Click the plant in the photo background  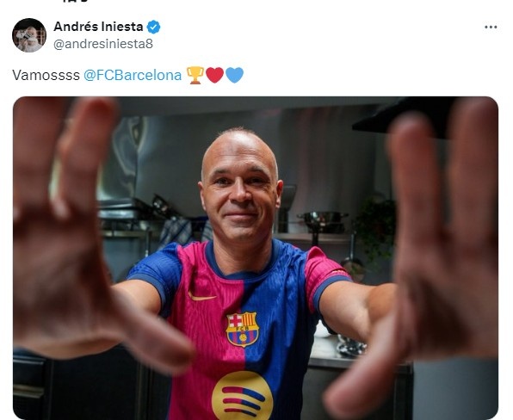pyautogui.click(x=375, y=229)
